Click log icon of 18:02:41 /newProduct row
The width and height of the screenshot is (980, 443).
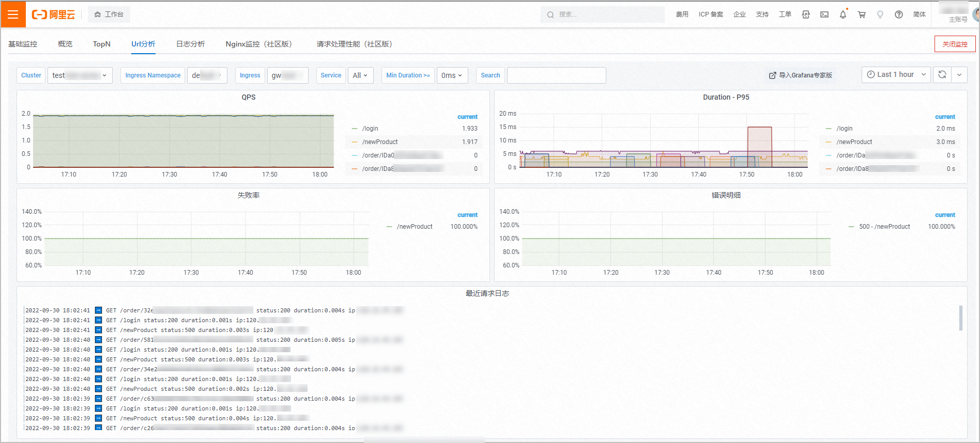coord(98,330)
